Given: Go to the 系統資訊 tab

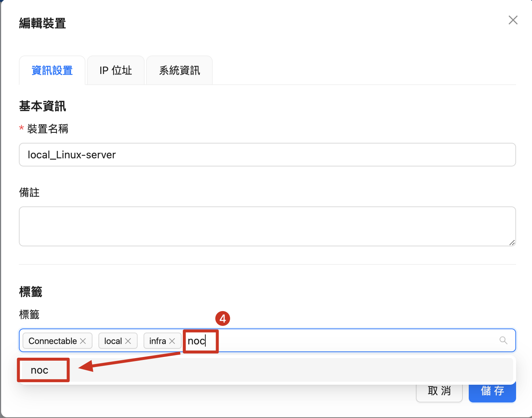Looking at the screenshot, I should point(179,71).
